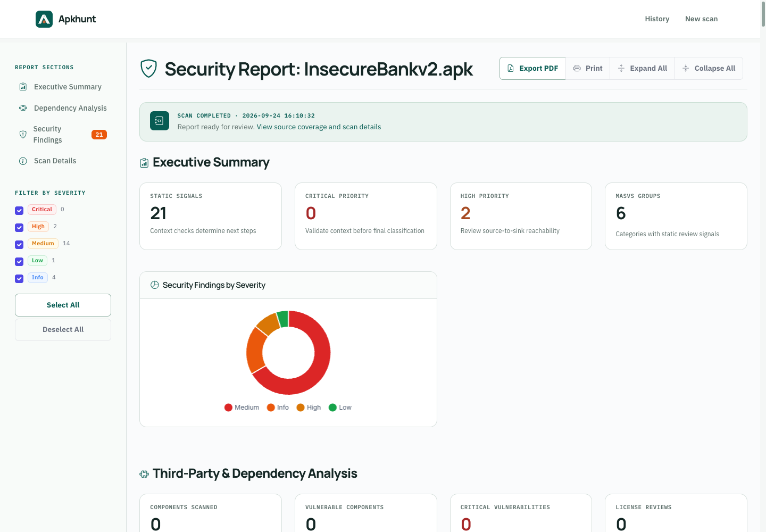Click the Info legend color dot
This screenshot has height=532, width=766.
[x=271, y=408]
